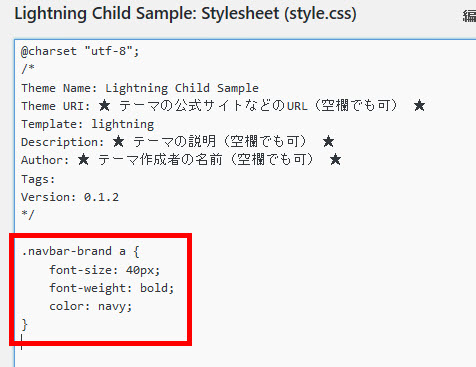Click the Author line in comment header
The height and width of the screenshot is (367, 476).
point(181,160)
